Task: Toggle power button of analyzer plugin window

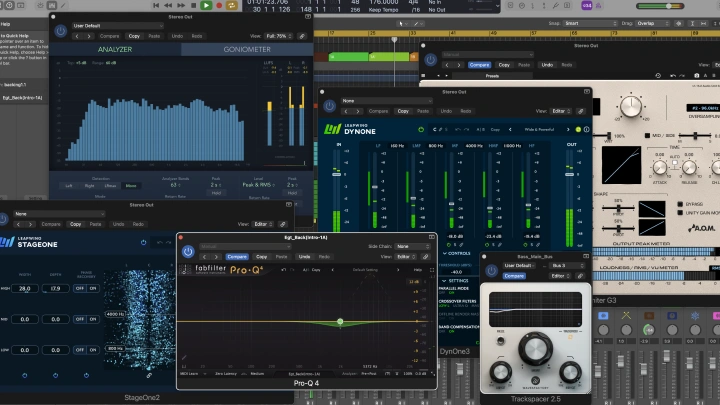Action: 60,31
